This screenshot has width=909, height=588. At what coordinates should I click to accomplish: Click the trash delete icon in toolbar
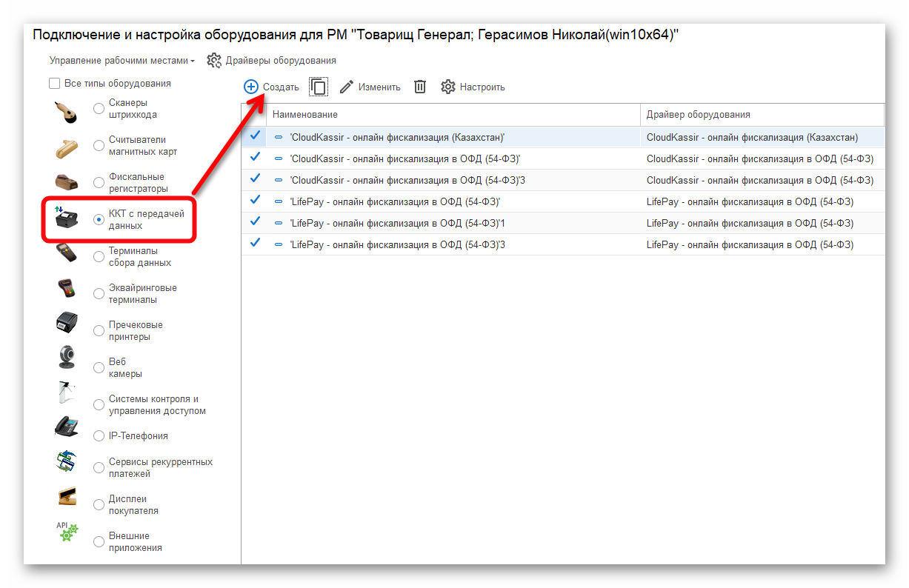pyautogui.click(x=420, y=87)
